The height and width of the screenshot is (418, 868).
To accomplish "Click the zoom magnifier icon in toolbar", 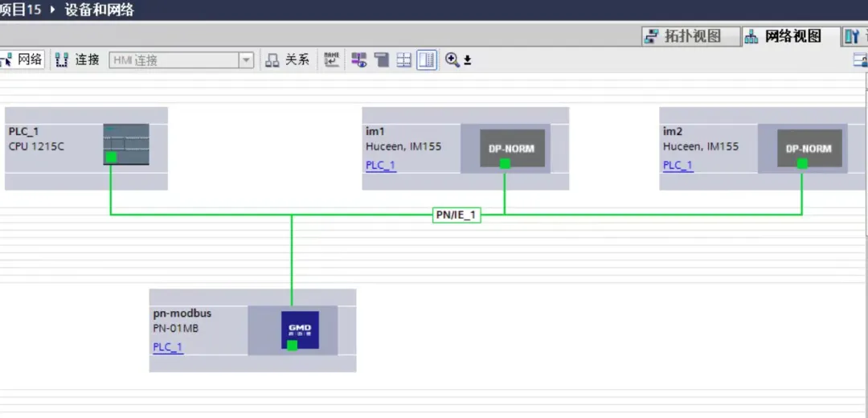I will click(x=452, y=59).
